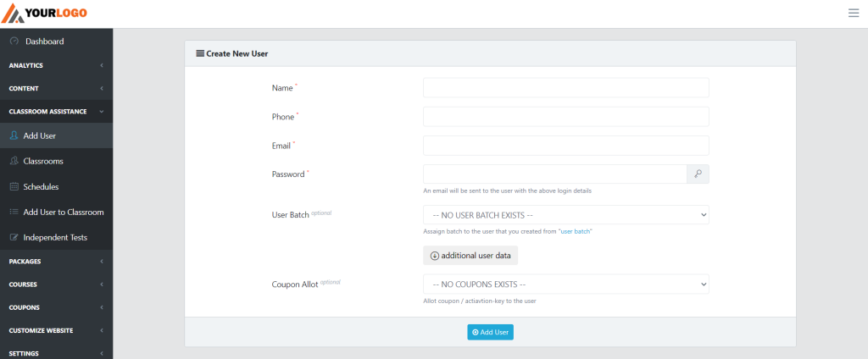The height and width of the screenshot is (359, 868).
Task: Click the Add User to Classroom list icon
Action: click(x=14, y=212)
